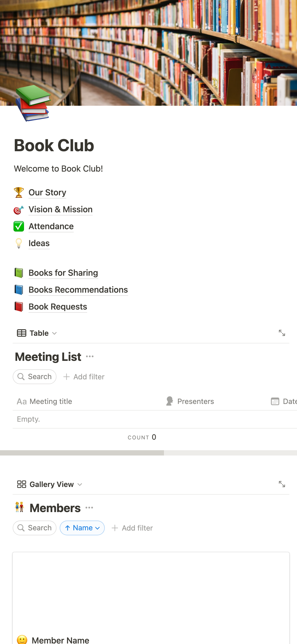Open the Members options ellipsis
Image resolution: width=297 pixels, height=644 pixels.
click(x=89, y=508)
